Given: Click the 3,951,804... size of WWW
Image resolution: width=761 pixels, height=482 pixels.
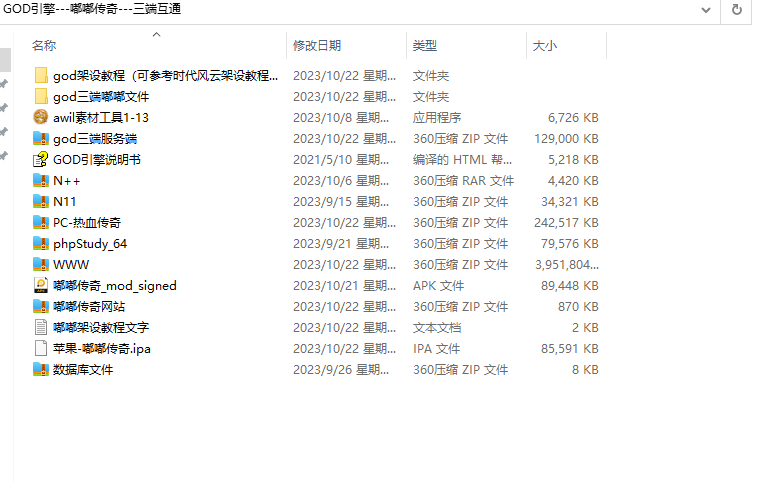Looking at the screenshot, I should [x=567, y=265].
